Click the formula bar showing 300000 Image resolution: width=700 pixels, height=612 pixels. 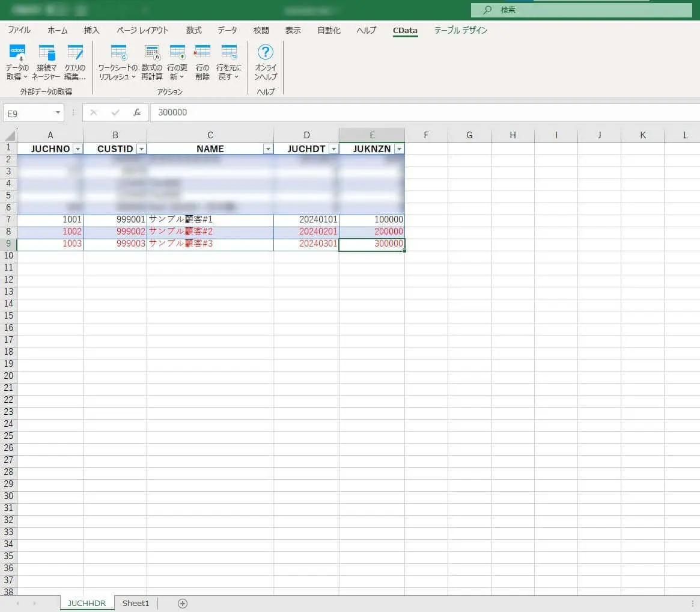[424, 112]
